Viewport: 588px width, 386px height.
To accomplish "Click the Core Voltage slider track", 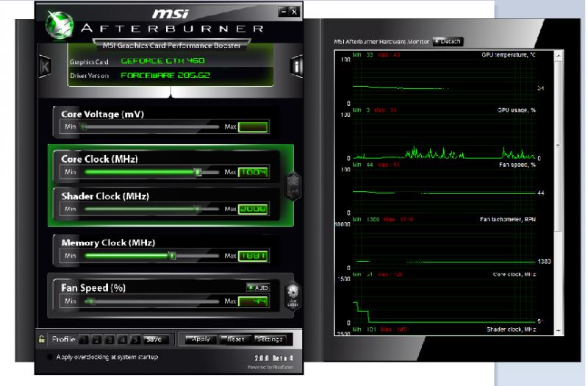I will [x=151, y=126].
